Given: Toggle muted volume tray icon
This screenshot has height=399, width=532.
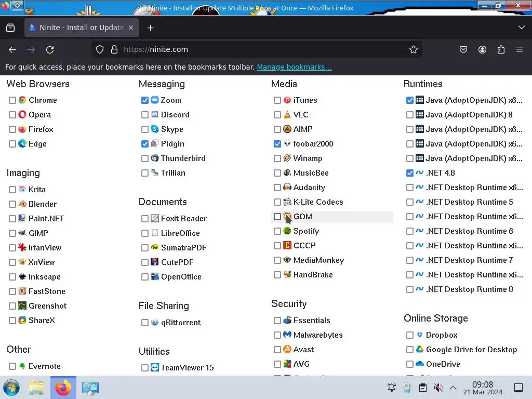Looking at the screenshot, I should click(438, 388).
